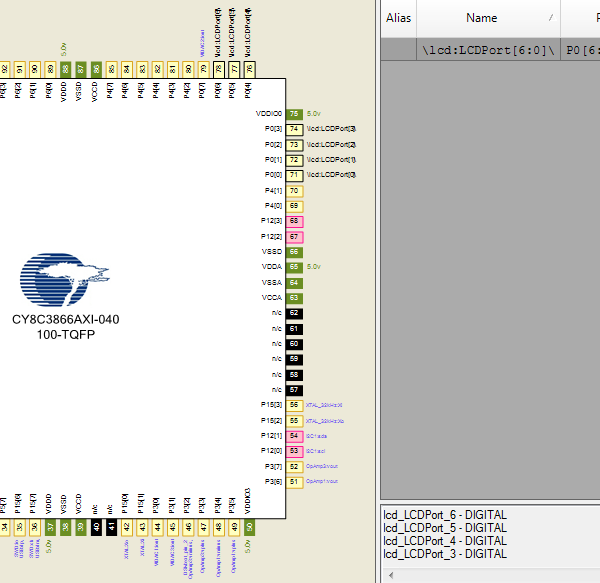Select black n/c pin 58
The width and height of the screenshot is (600, 583).
coord(294,375)
